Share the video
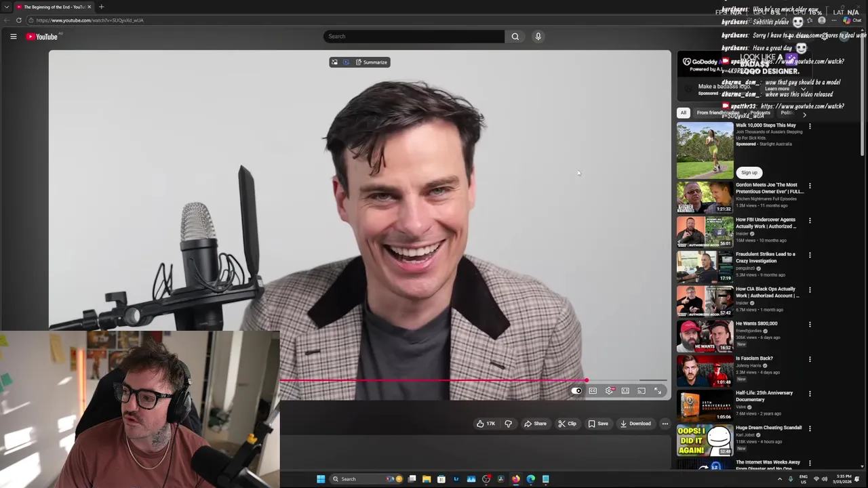This screenshot has height=488, width=868. click(x=535, y=424)
